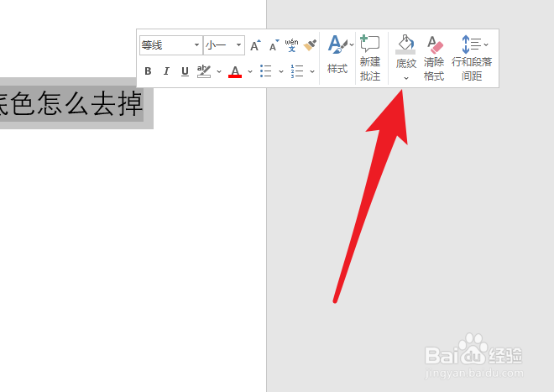
Task: Expand the numbering style dropdown
Action: [x=312, y=71]
